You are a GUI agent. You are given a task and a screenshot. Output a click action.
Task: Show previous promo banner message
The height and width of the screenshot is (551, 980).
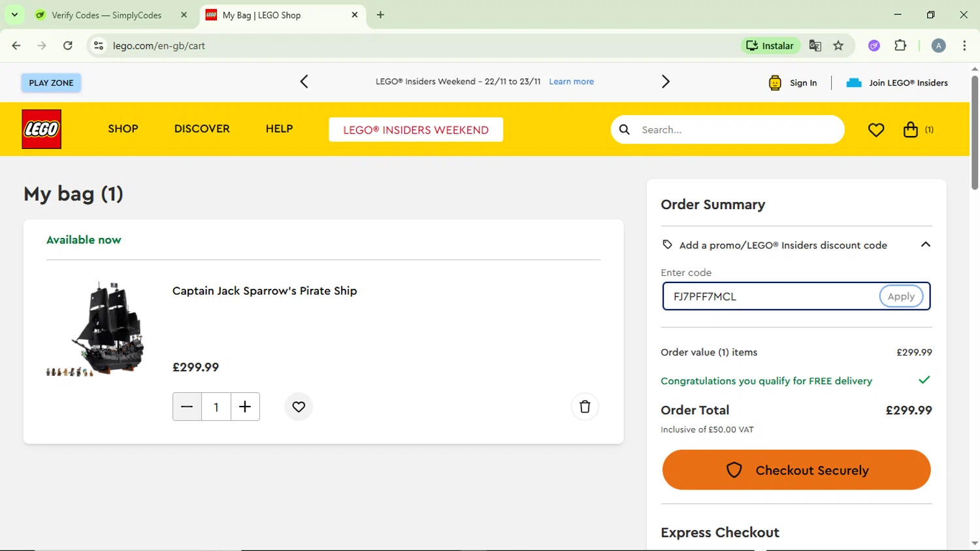304,82
